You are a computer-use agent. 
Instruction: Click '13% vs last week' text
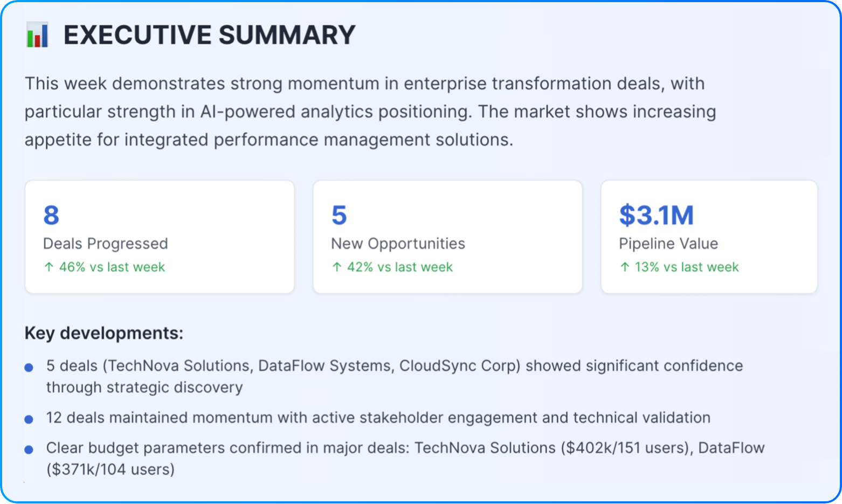[x=686, y=267]
